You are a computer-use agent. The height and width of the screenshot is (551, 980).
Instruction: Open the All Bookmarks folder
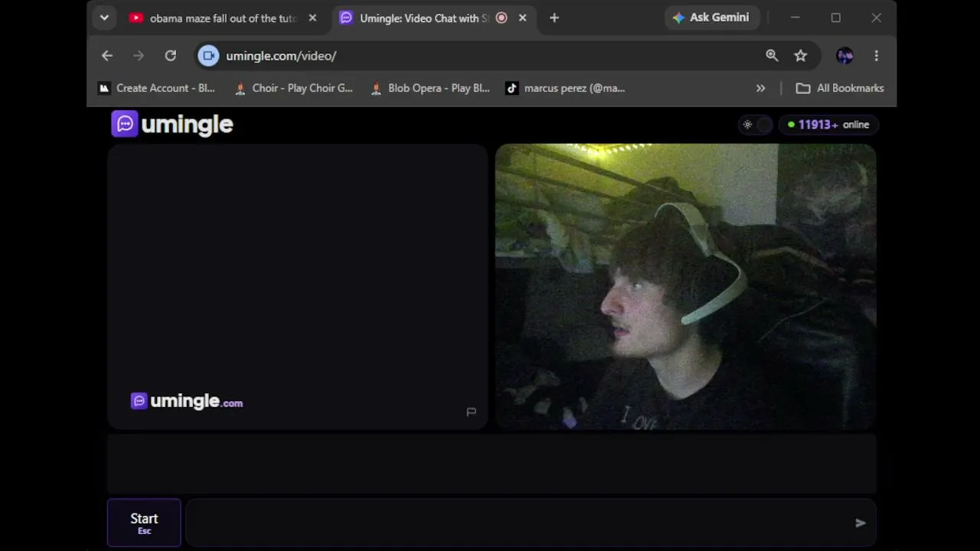coord(840,88)
